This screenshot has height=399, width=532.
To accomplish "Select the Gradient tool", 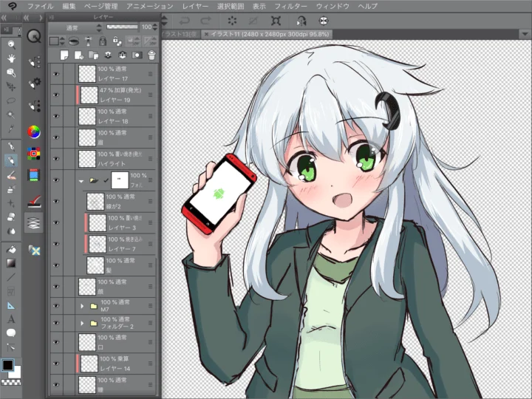I will point(12,262).
